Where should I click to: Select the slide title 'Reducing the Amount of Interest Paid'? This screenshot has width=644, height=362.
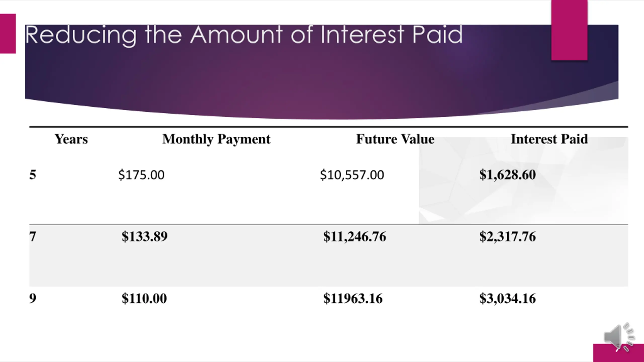(244, 35)
